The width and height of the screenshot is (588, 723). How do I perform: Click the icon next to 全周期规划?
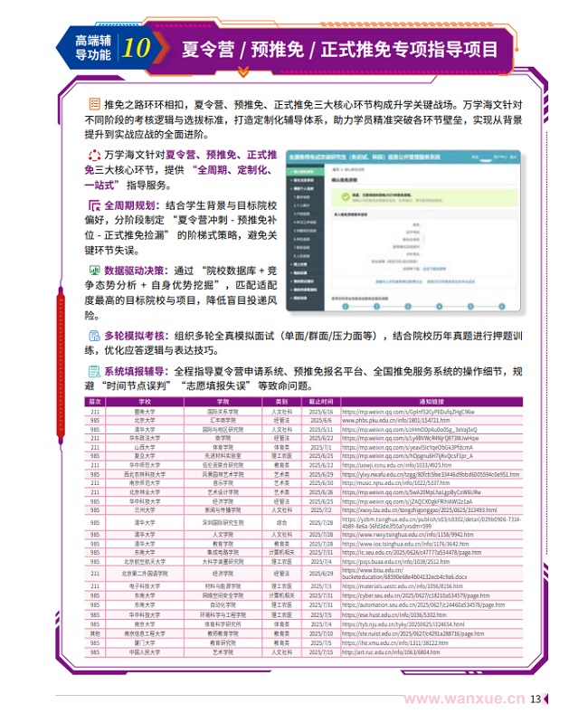point(94,205)
